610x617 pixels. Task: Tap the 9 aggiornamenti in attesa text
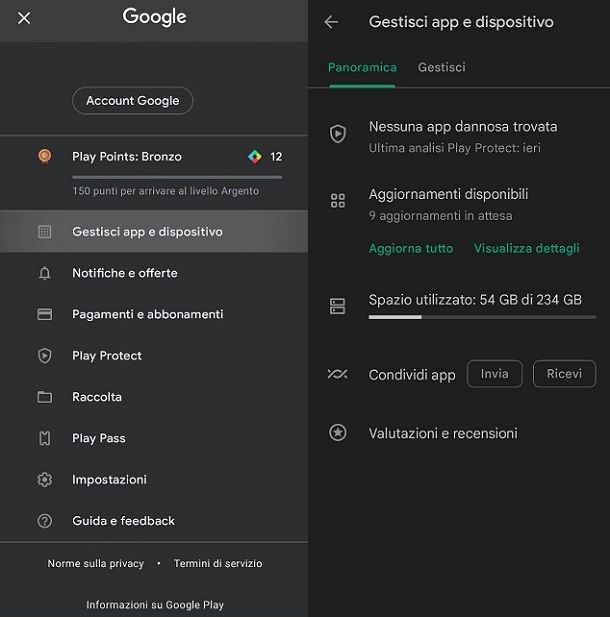(x=440, y=216)
